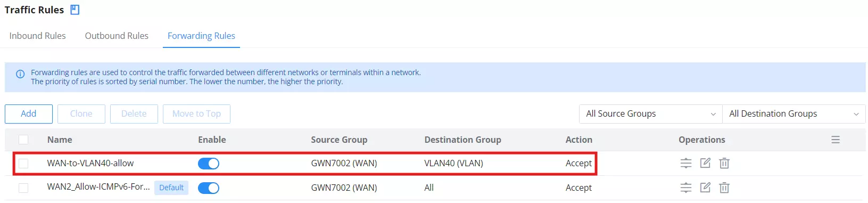The width and height of the screenshot is (868, 203).
Task: Select the WAN2_Allow-ICMPv6 row checkbox
Action: point(23,188)
